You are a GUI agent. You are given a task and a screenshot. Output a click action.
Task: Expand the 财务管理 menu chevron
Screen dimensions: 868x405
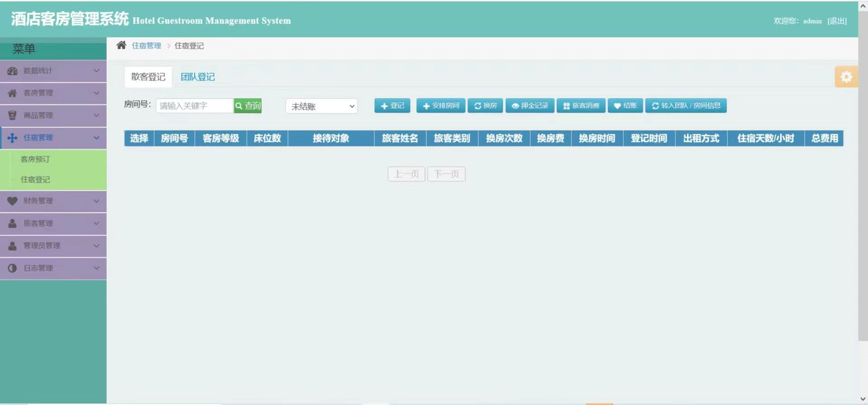click(x=96, y=201)
